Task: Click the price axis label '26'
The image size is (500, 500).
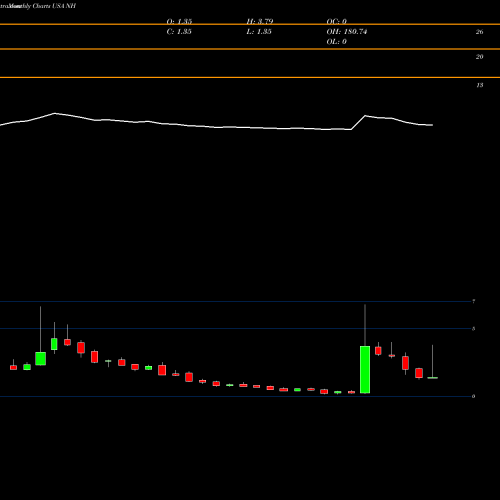Action: (479, 32)
